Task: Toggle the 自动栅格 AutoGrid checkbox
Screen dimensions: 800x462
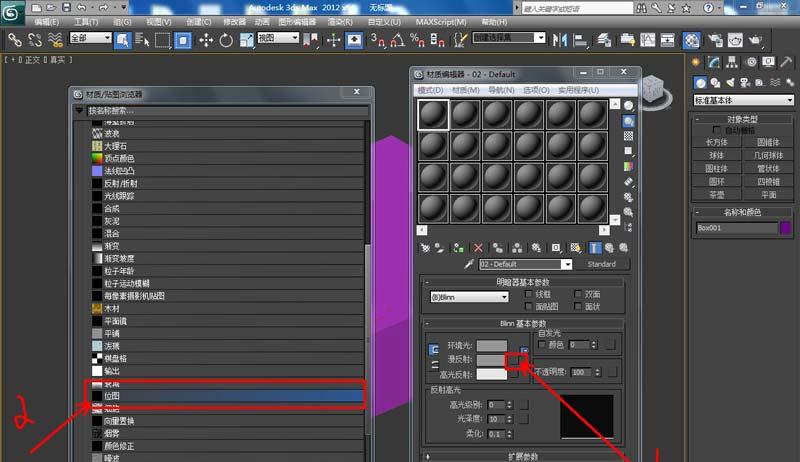Action: click(x=716, y=130)
